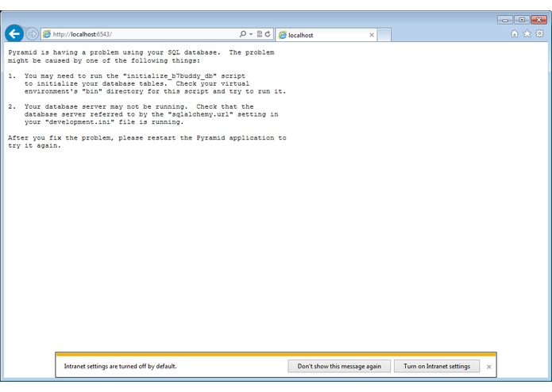Open Favorites with the star icon

pos(527,33)
